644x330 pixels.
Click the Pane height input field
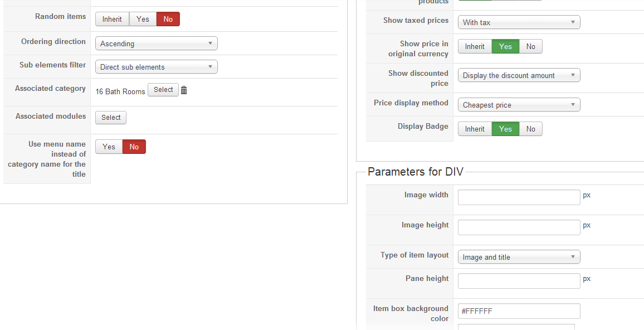[x=519, y=281]
